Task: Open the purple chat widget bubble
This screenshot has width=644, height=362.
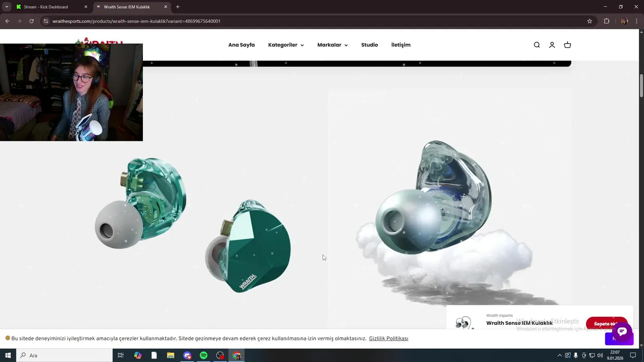Action: (622, 331)
